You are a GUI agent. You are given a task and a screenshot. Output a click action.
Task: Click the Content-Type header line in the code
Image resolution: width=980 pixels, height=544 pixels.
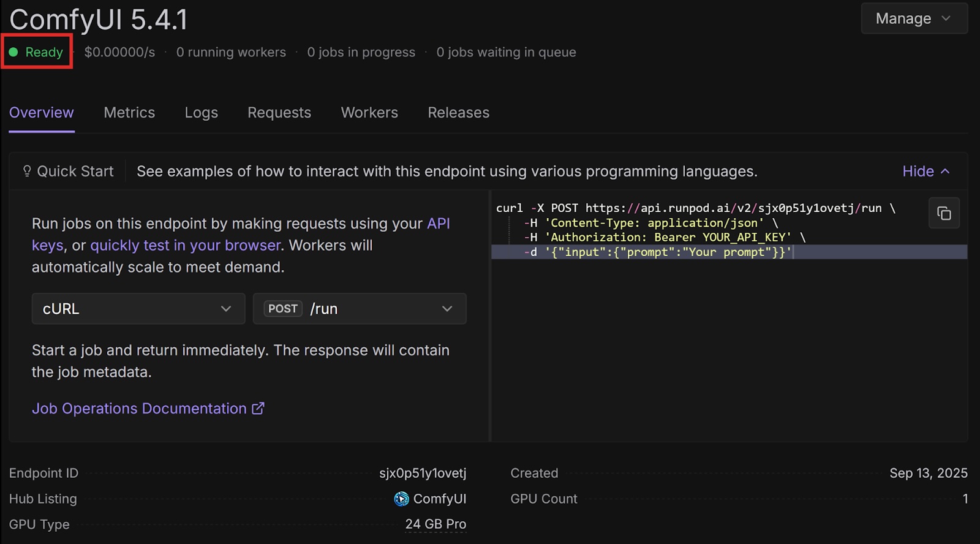(x=650, y=223)
